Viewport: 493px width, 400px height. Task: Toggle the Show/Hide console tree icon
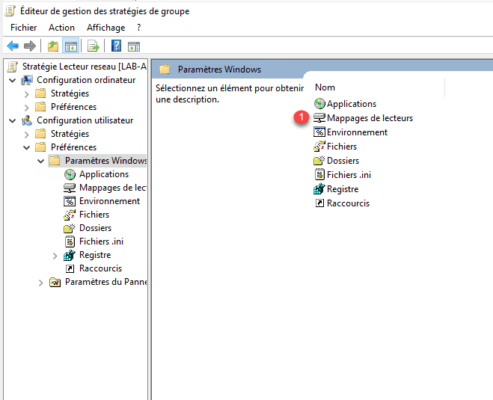click(x=71, y=46)
